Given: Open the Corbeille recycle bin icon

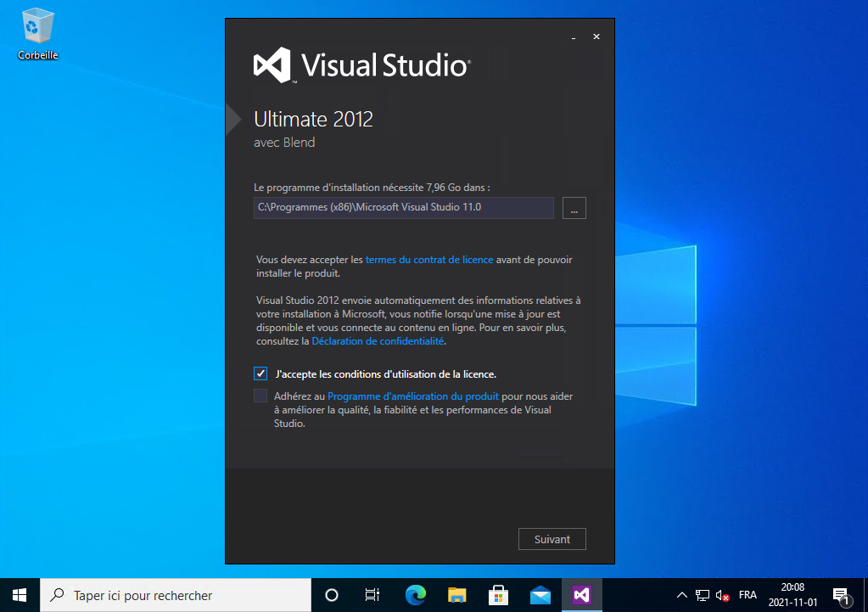Looking at the screenshot, I should [x=37, y=31].
